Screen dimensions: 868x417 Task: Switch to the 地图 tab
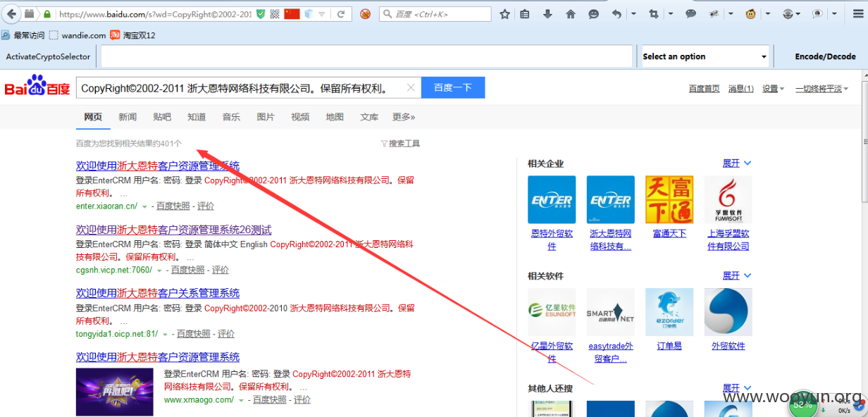tap(335, 117)
